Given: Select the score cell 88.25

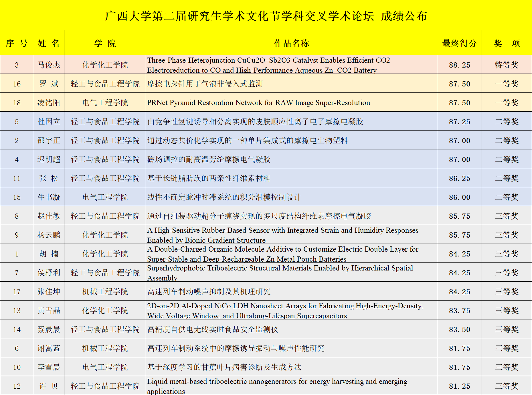Looking at the screenshot, I should [459, 65].
